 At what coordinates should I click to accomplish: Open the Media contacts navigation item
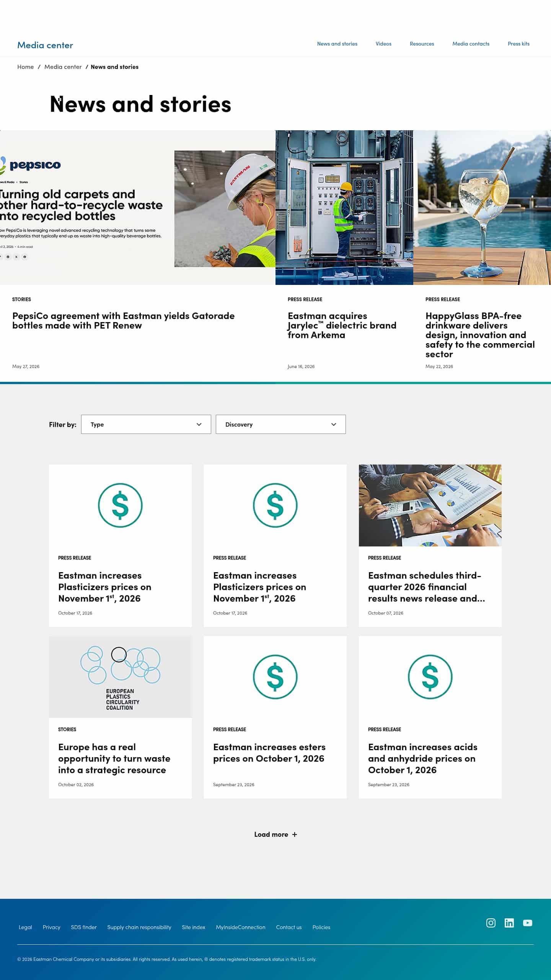click(x=471, y=44)
